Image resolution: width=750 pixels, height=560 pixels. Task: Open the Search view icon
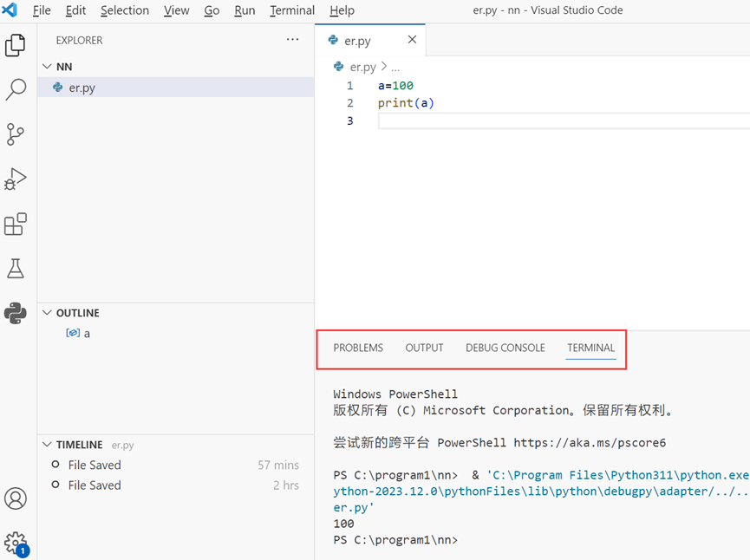[16, 89]
